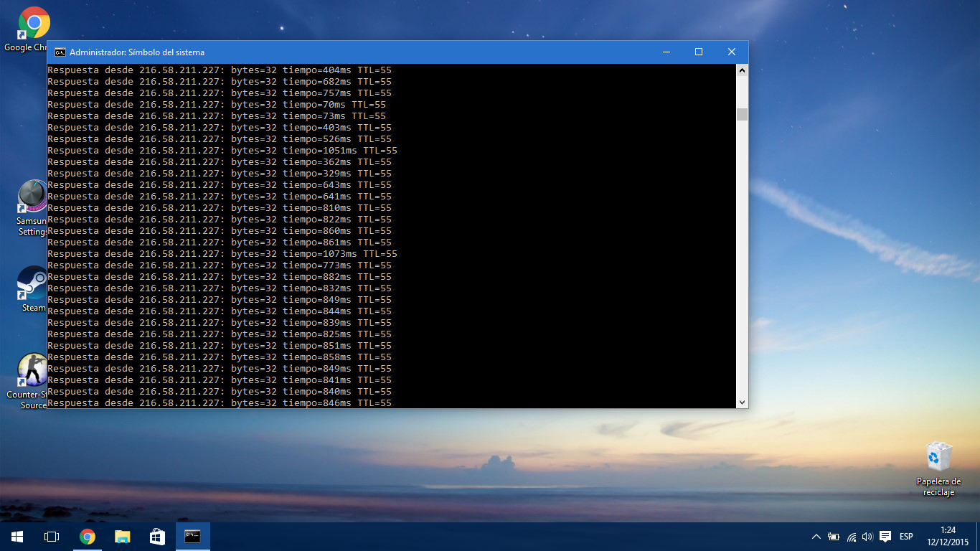Open the Action Center notifications icon
980x551 pixels.
tap(885, 537)
